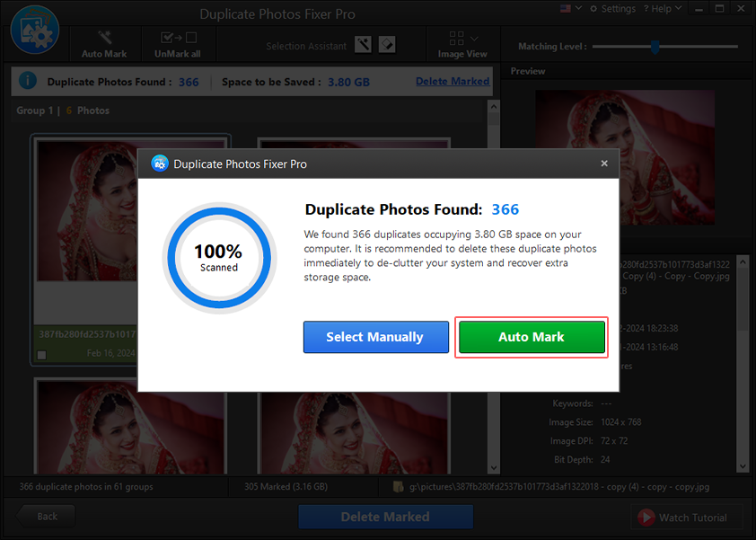Click the 'Group 1 | 6 Photos' header

(x=63, y=111)
